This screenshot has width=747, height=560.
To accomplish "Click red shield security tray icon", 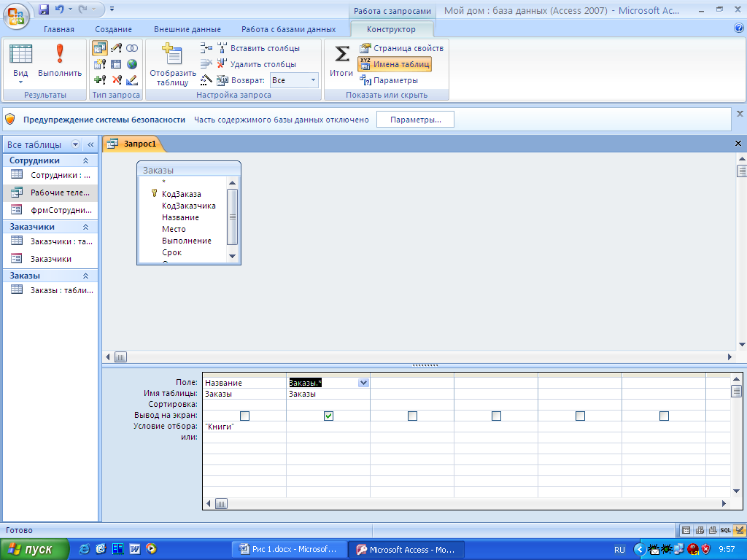I will pos(705,549).
